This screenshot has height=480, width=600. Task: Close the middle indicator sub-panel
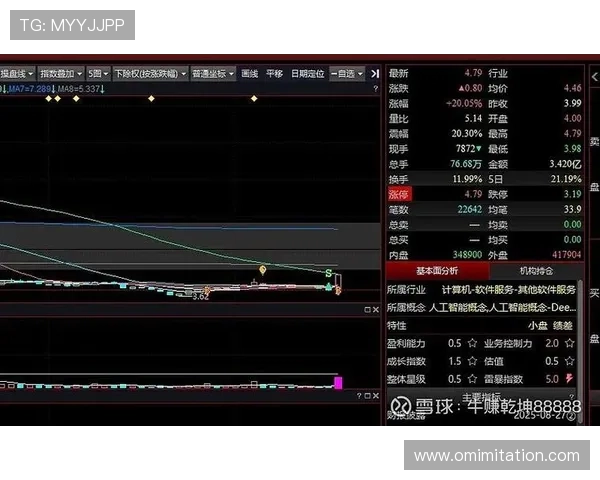(375, 311)
